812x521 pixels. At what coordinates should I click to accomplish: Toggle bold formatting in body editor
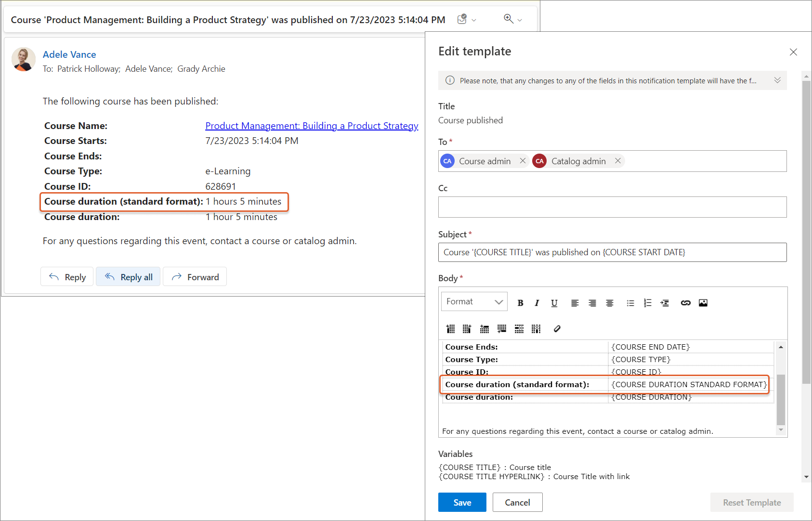tap(520, 303)
